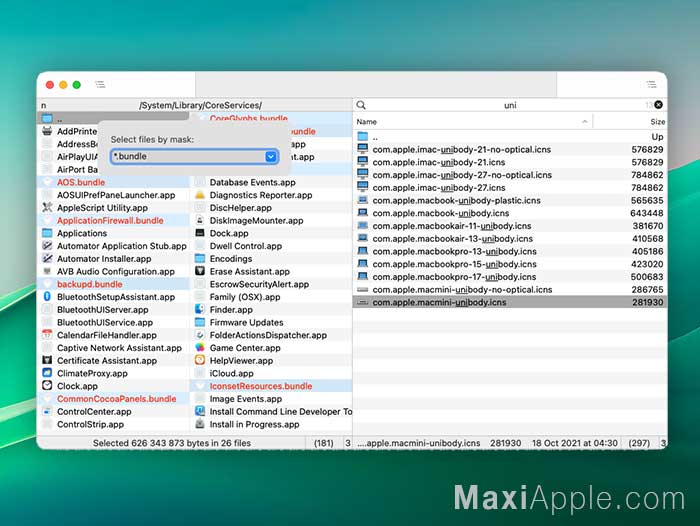Screen dimensions: 700x526
Task: Select EscrowSecurityAlert.app entry
Action: (259, 284)
